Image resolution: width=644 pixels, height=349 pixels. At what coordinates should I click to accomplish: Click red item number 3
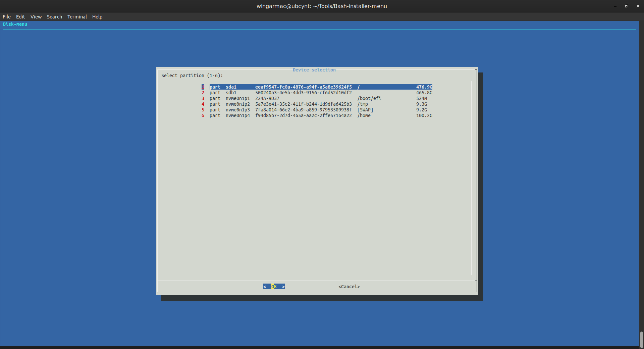point(203,98)
